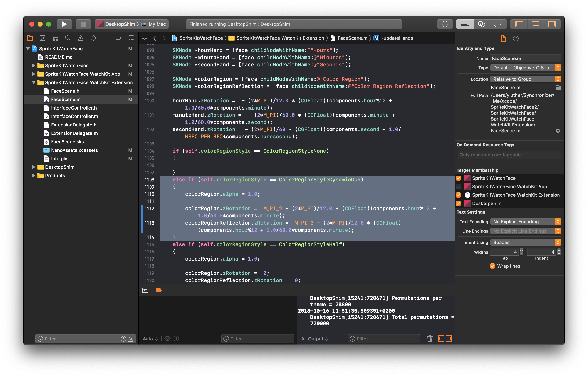588x376 pixels.
Task: Expand the SpriteKitWatchFace WatchKit App folder
Action: coord(34,74)
